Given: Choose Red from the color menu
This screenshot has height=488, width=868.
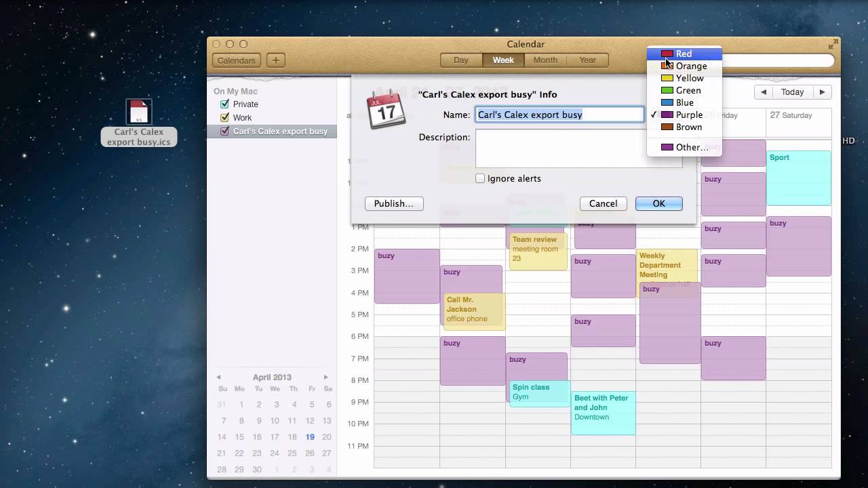Looking at the screenshot, I should 684,54.
